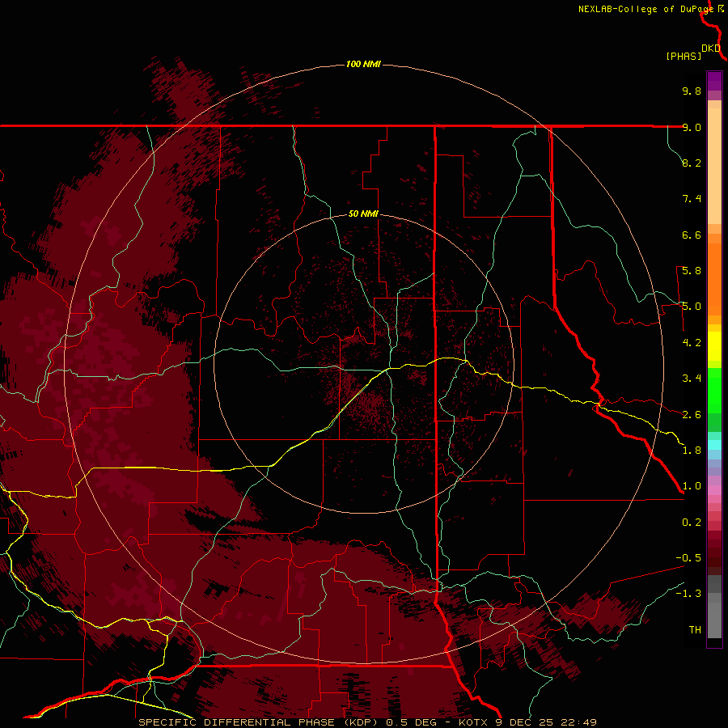Click the bright green swatch near 3.4
Viewport: 728px width, 728px height.
click(714, 391)
